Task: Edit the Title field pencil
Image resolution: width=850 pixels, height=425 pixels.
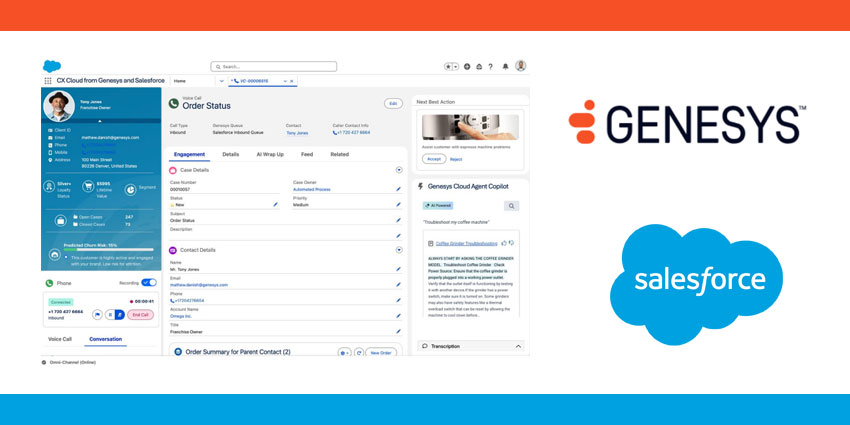Action: [x=398, y=331]
